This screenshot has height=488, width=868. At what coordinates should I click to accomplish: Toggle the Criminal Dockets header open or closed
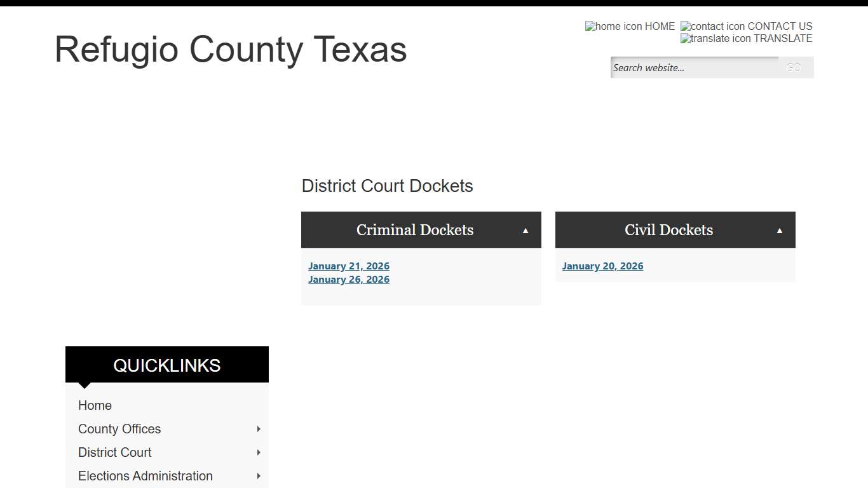pyautogui.click(x=414, y=229)
